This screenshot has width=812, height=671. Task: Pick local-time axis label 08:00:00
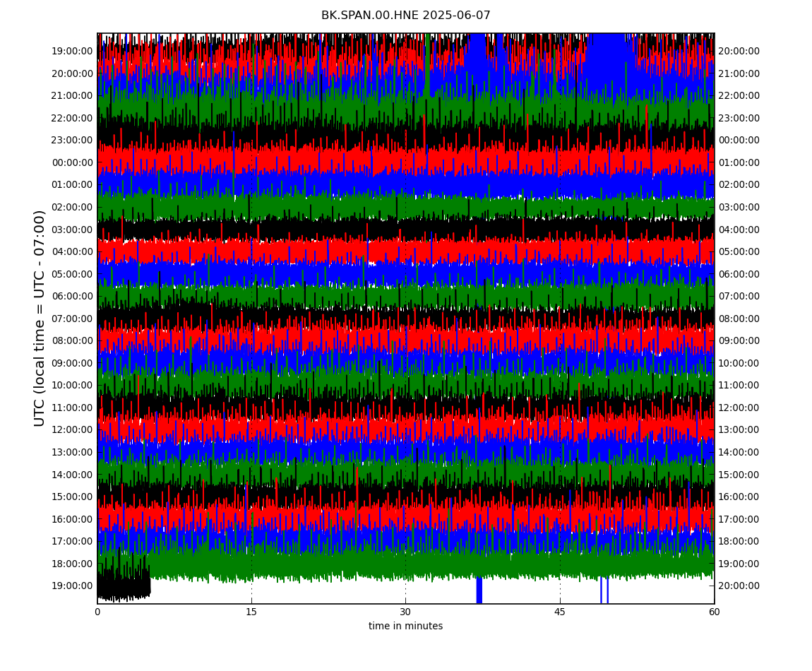tap(739, 319)
